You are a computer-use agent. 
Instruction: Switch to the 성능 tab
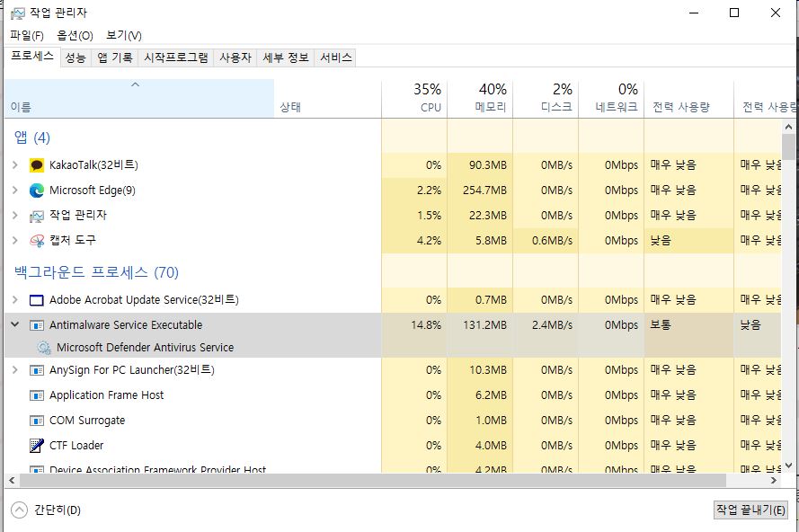[x=75, y=58]
